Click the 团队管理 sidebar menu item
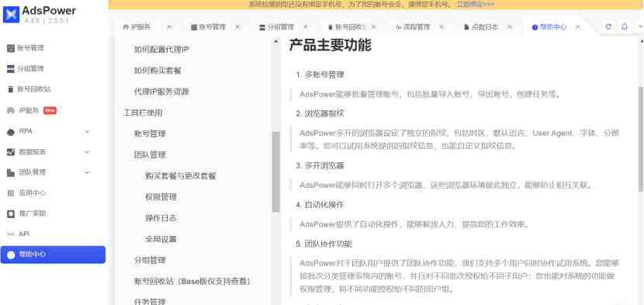Screen dimensions: 644x305 26,172
